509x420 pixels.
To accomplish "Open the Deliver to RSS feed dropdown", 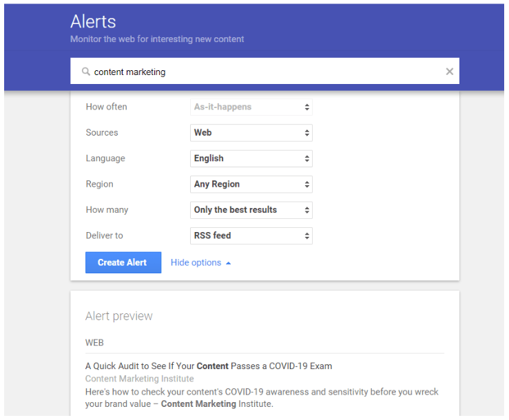I will (251, 235).
